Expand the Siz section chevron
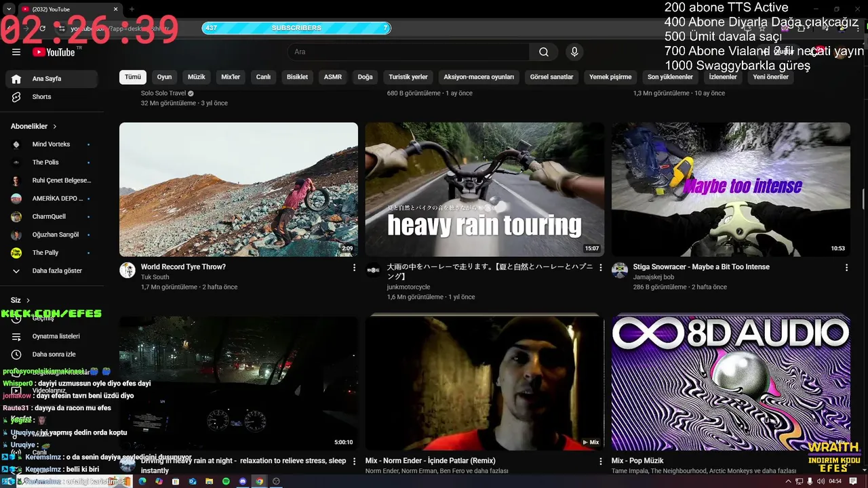 tap(28, 300)
